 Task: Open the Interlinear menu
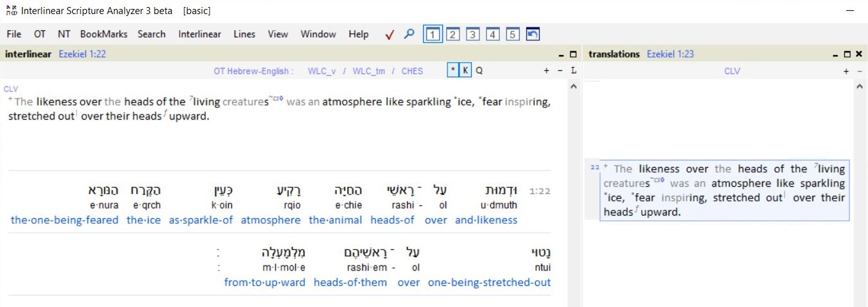click(x=199, y=35)
